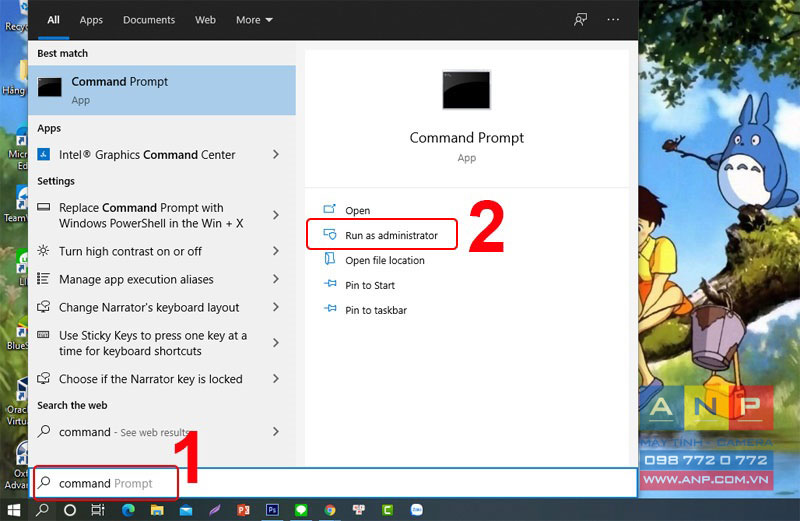Open the Windows Start menu
This screenshot has height=521, width=800.
click(13, 510)
